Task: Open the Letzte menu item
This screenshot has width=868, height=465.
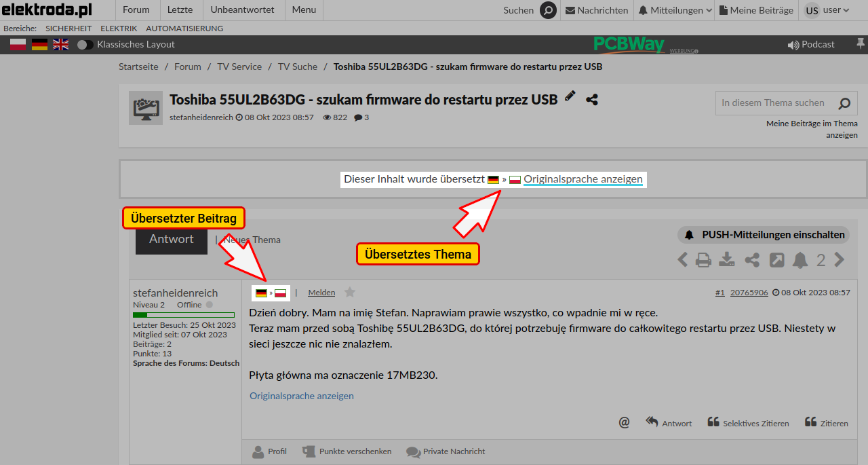Action: tap(180, 10)
